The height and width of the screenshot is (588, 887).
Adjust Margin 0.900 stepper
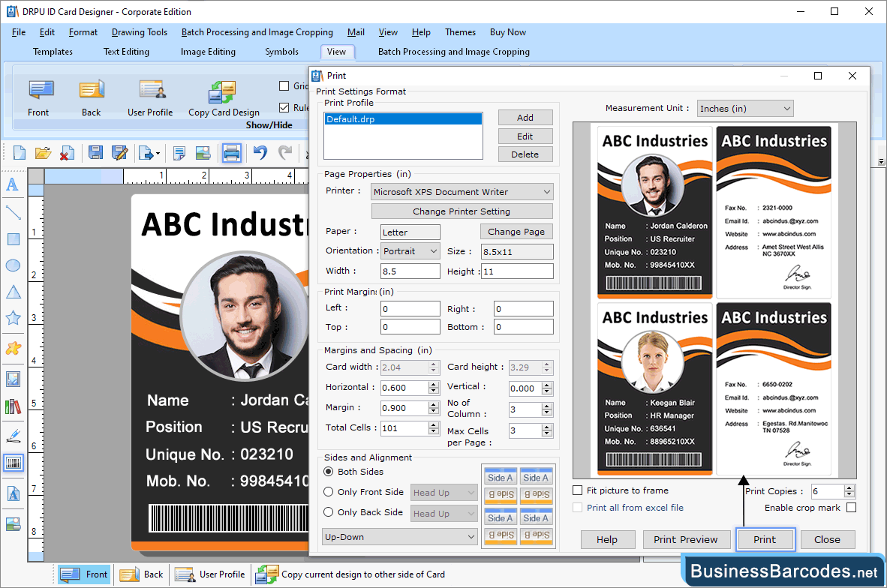434,408
